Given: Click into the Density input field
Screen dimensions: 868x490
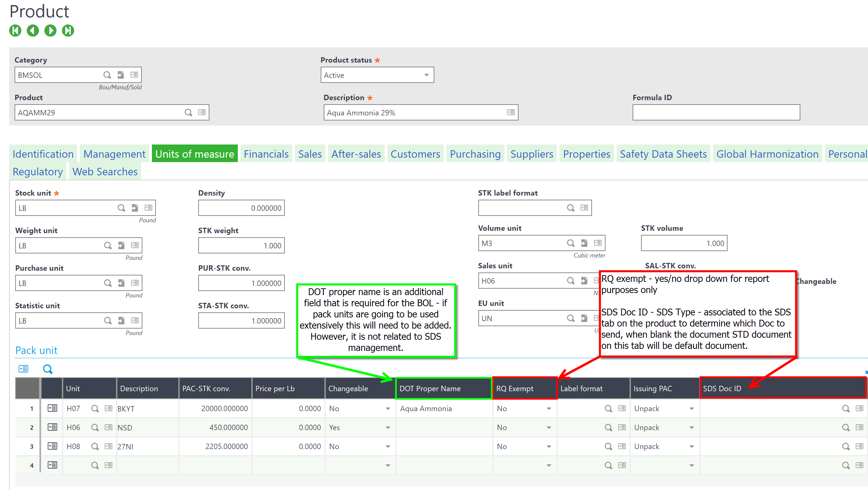Looking at the screenshot, I should click(x=241, y=208).
